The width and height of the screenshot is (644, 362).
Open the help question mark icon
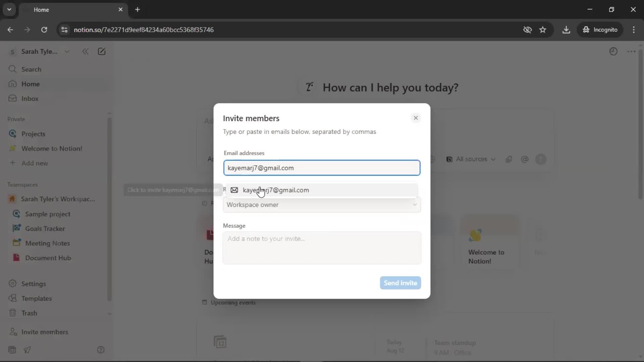click(101, 350)
